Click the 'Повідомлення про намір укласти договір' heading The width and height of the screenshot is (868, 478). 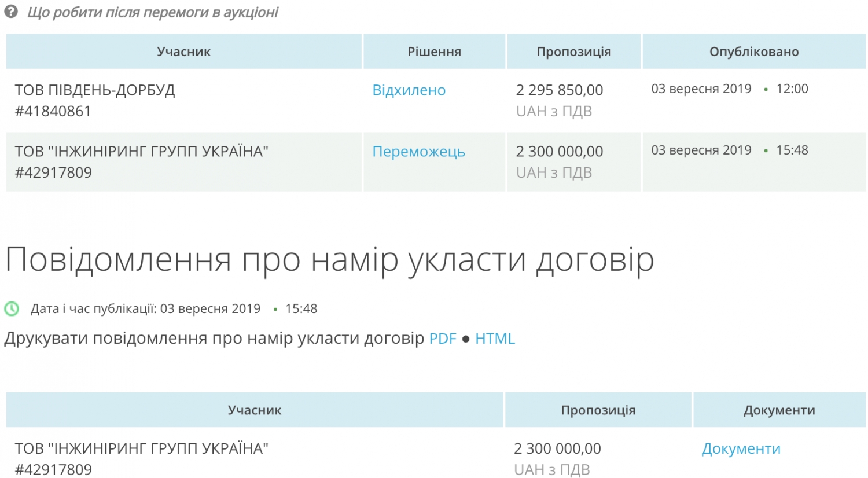coord(329,260)
